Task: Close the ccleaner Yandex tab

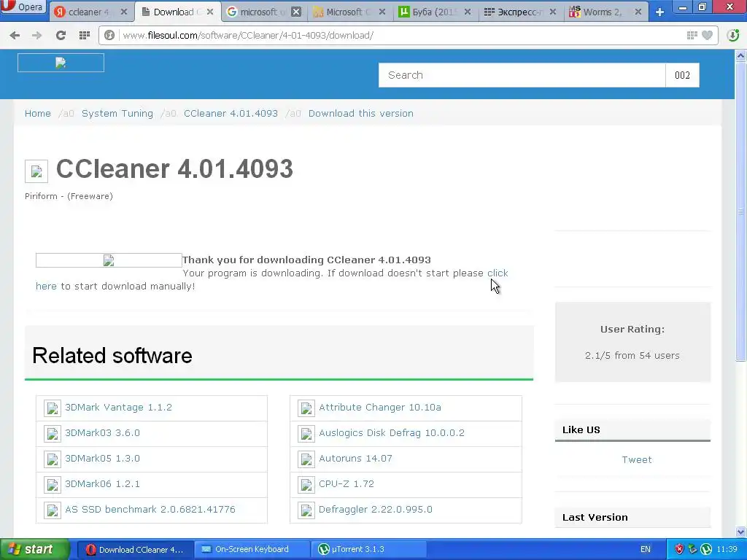Action: pyautogui.click(x=124, y=12)
